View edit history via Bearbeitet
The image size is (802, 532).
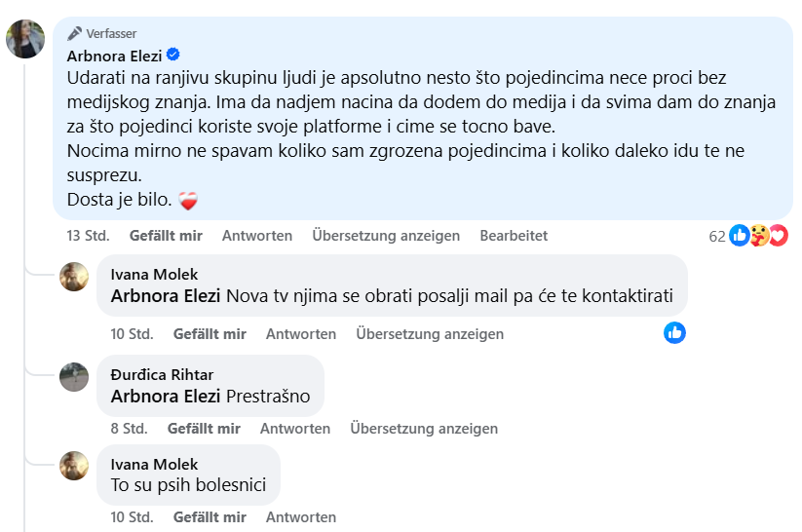(514, 236)
